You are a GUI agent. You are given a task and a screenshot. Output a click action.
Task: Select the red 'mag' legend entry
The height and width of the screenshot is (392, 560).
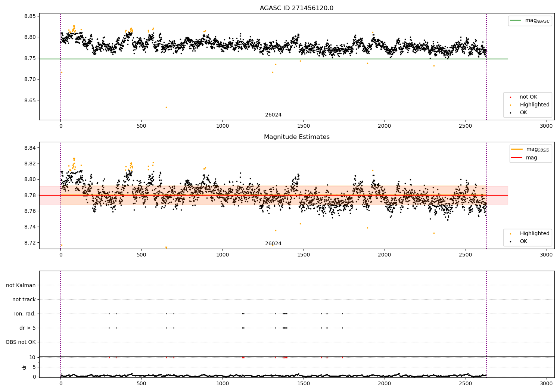[x=524, y=158]
